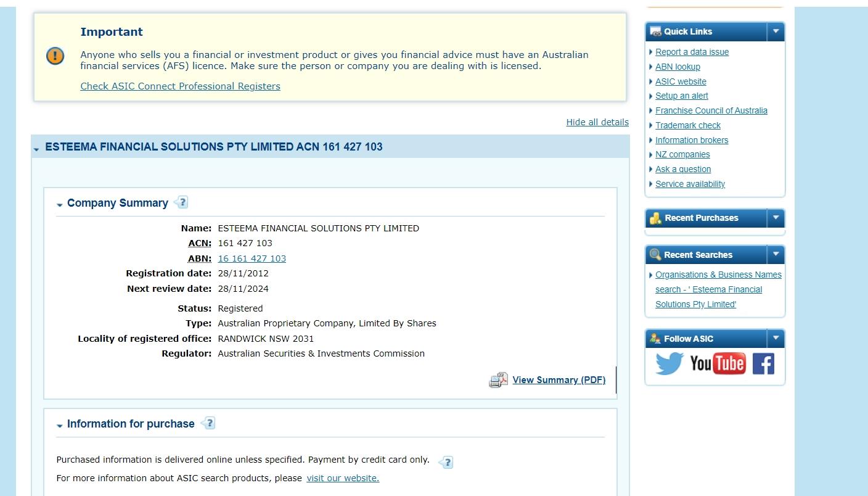Open View Summary (PDF) link
Image resolution: width=868 pixels, height=496 pixels.
(x=559, y=380)
